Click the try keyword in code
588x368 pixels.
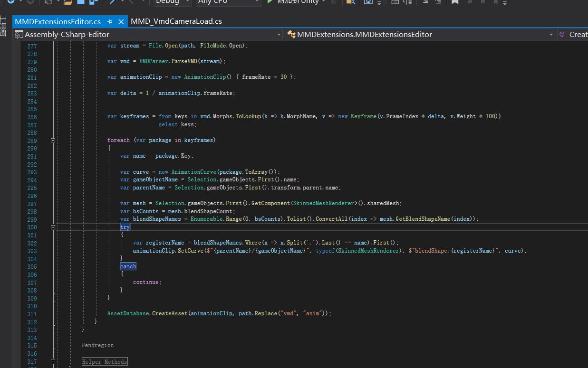click(125, 227)
